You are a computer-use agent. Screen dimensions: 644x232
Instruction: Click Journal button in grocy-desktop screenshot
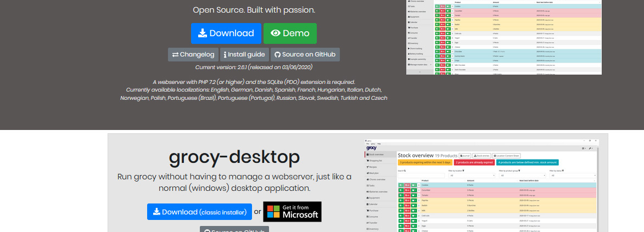tap(465, 156)
